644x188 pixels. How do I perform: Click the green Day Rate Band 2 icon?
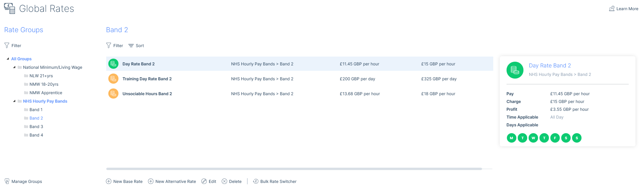click(113, 64)
